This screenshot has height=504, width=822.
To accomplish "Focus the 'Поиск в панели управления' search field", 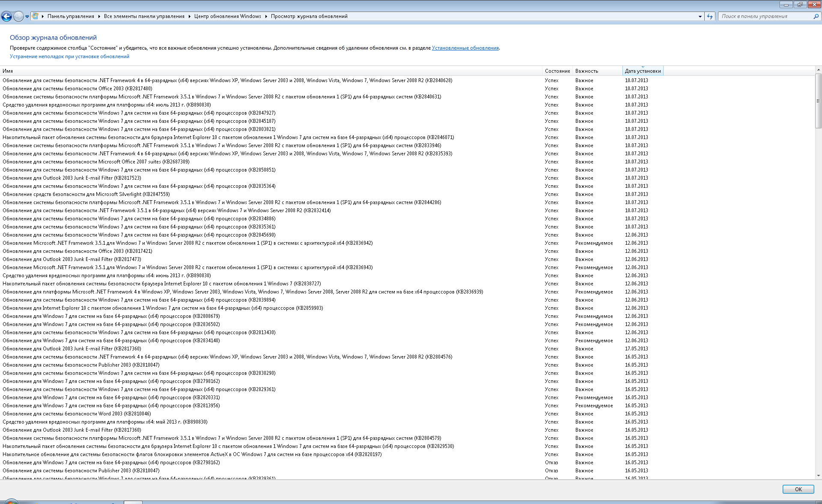I will [764, 16].
